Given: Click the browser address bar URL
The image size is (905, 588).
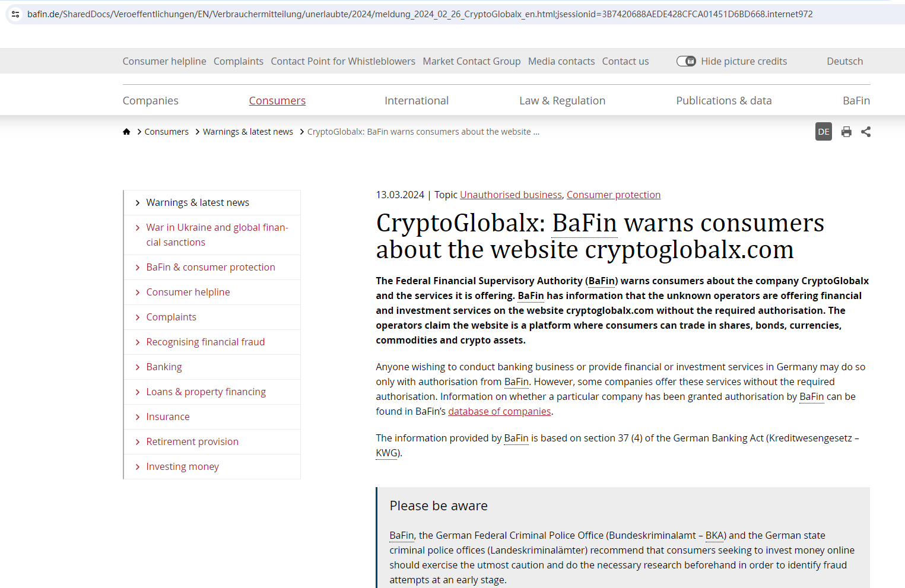Looking at the screenshot, I should point(420,14).
